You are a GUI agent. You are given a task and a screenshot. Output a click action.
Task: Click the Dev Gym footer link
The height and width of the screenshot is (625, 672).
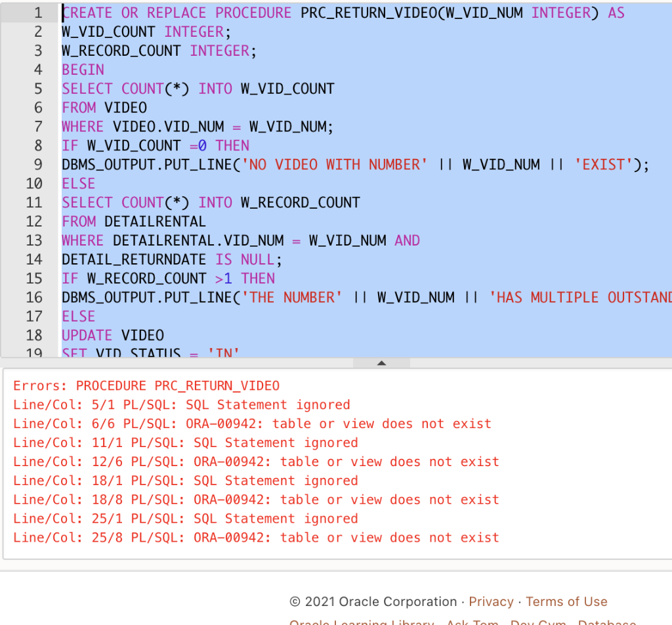point(538,622)
